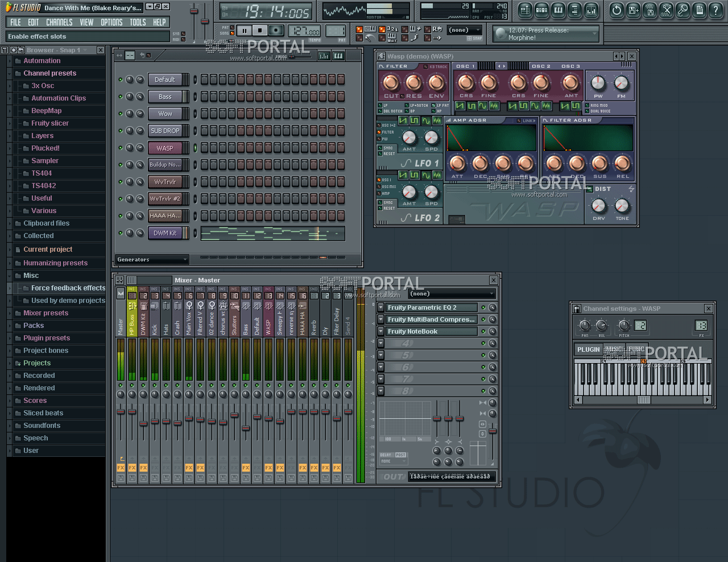The image size is (728, 562).
Task: Toggle wait for input icon
Action: (x=392, y=38)
